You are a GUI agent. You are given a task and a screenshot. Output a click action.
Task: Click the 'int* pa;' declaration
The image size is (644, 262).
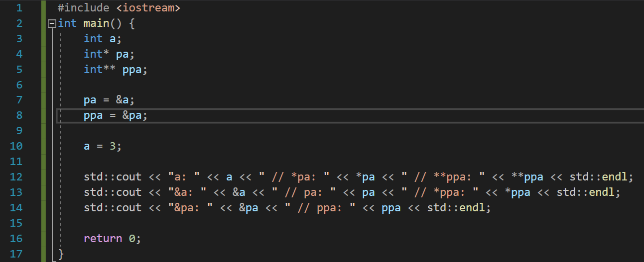(109, 54)
